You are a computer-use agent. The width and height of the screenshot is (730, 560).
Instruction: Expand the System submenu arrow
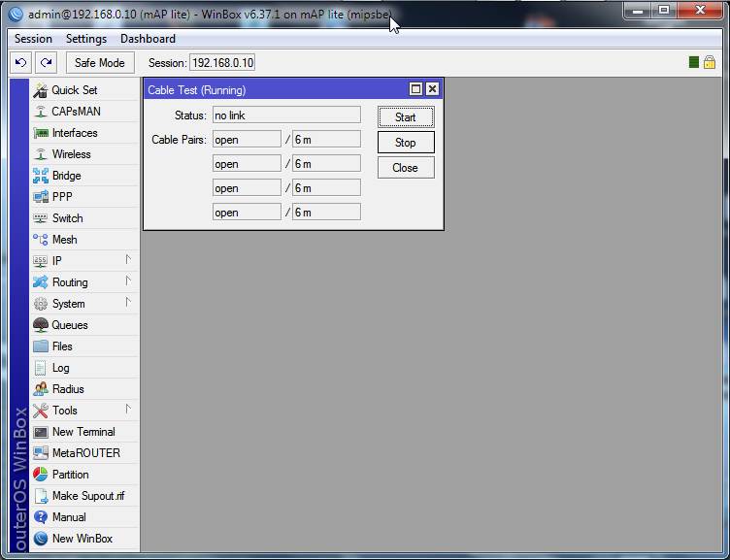click(x=128, y=303)
